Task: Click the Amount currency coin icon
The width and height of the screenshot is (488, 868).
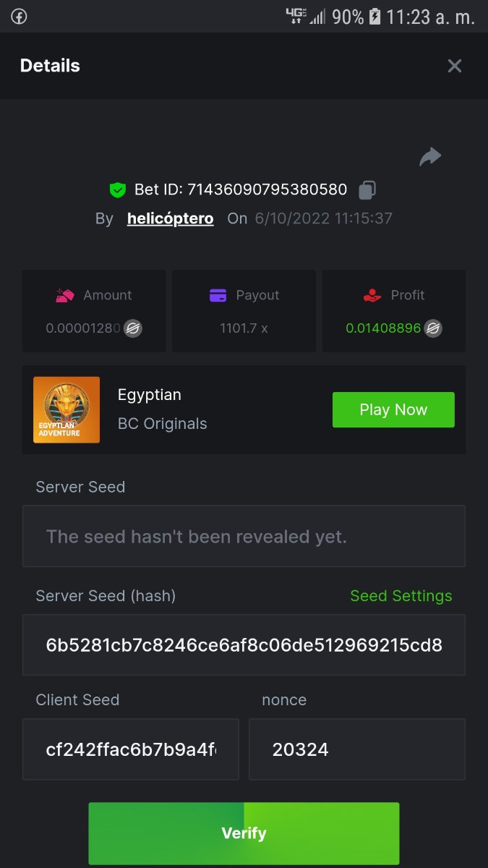Action: tap(132, 328)
